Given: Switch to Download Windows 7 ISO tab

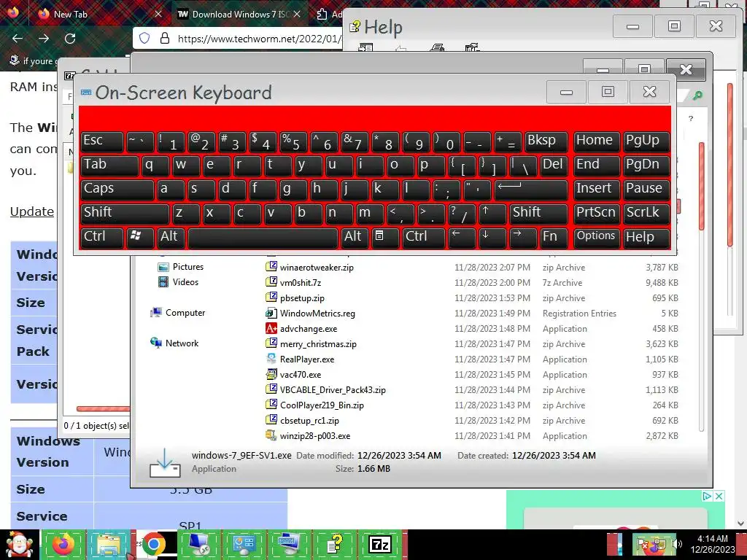Looking at the screenshot, I should coord(241,15).
